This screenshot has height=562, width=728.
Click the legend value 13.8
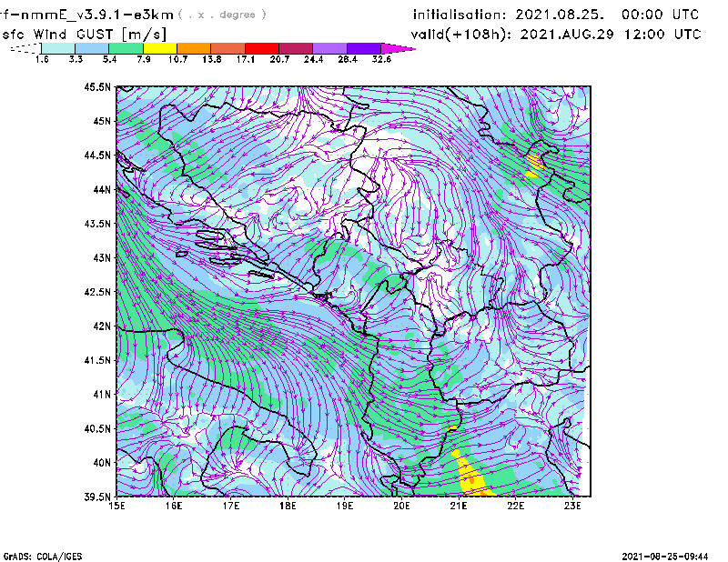coord(212,59)
